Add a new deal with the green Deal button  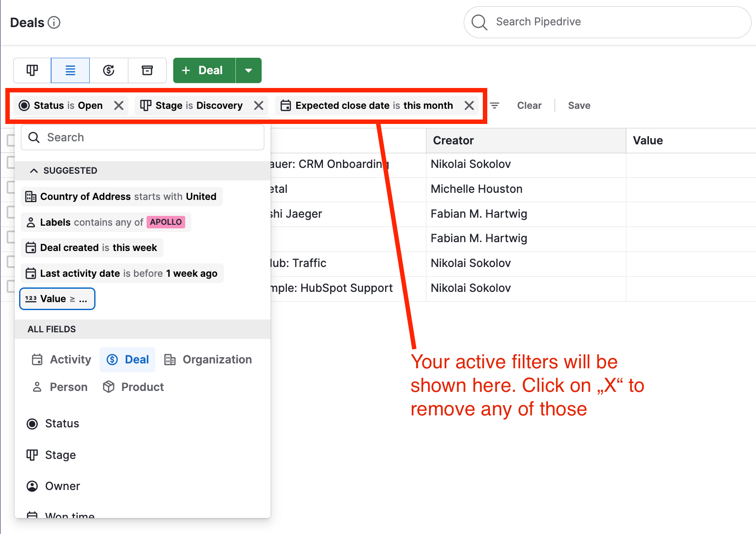204,70
